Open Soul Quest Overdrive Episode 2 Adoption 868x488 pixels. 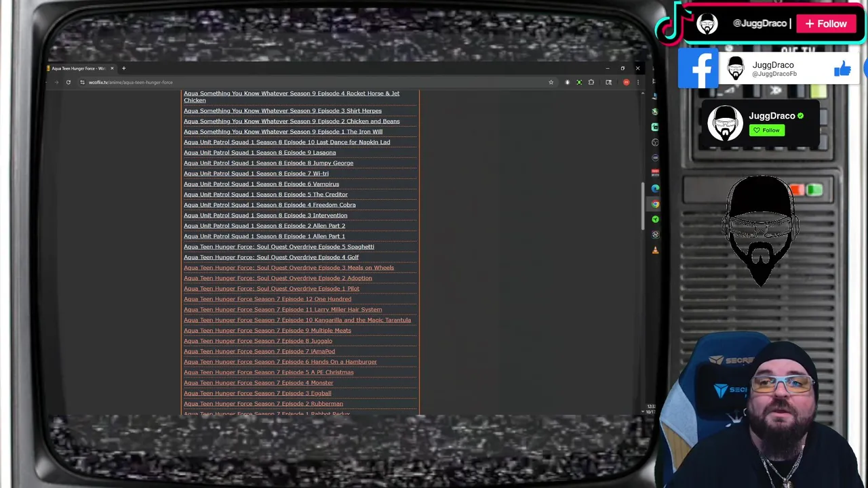(x=278, y=278)
